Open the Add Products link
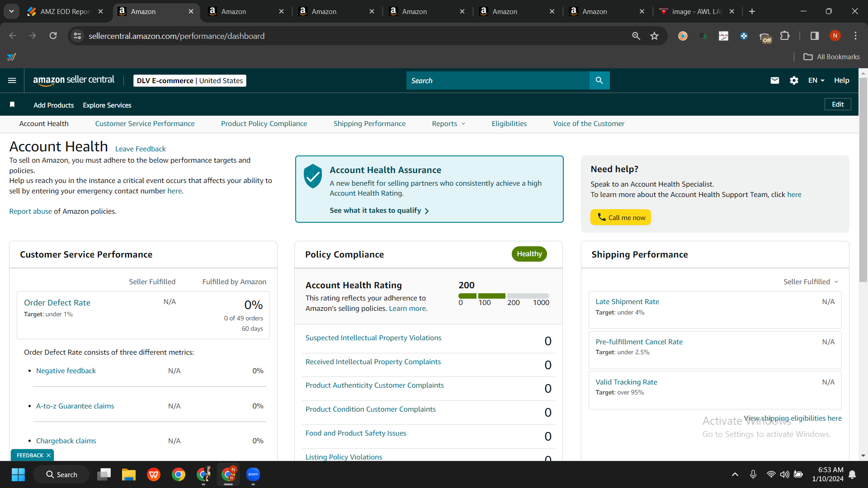Image resolution: width=868 pixels, height=488 pixels. click(x=54, y=105)
